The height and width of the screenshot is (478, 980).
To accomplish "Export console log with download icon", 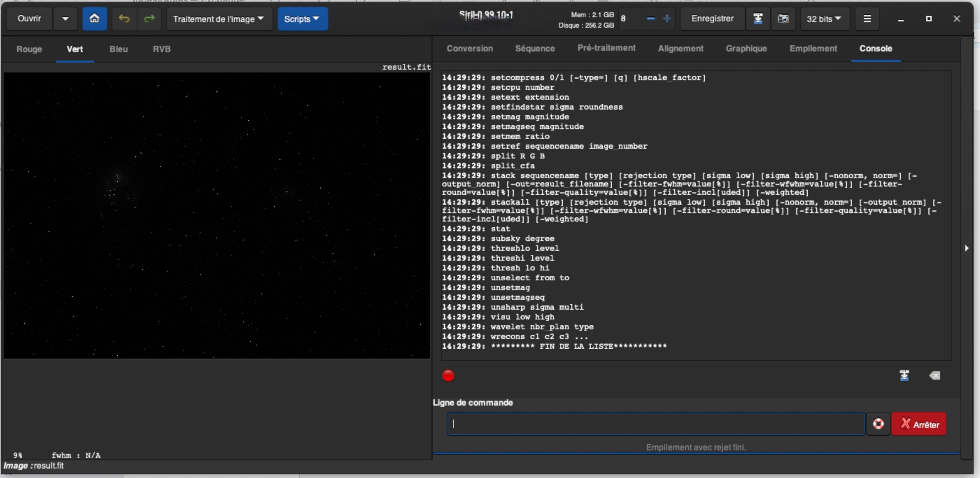I will coord(904,375).
